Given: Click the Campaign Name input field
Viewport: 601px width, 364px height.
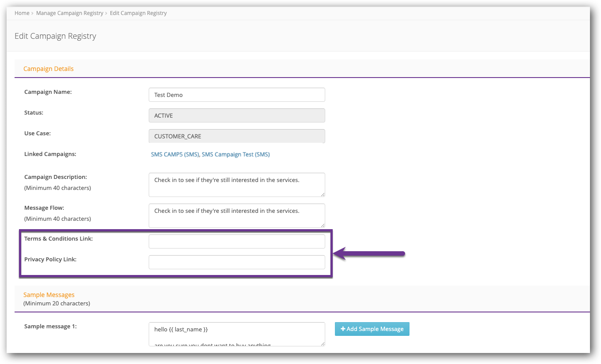Looking at the screenshot, I should point(237,94).
